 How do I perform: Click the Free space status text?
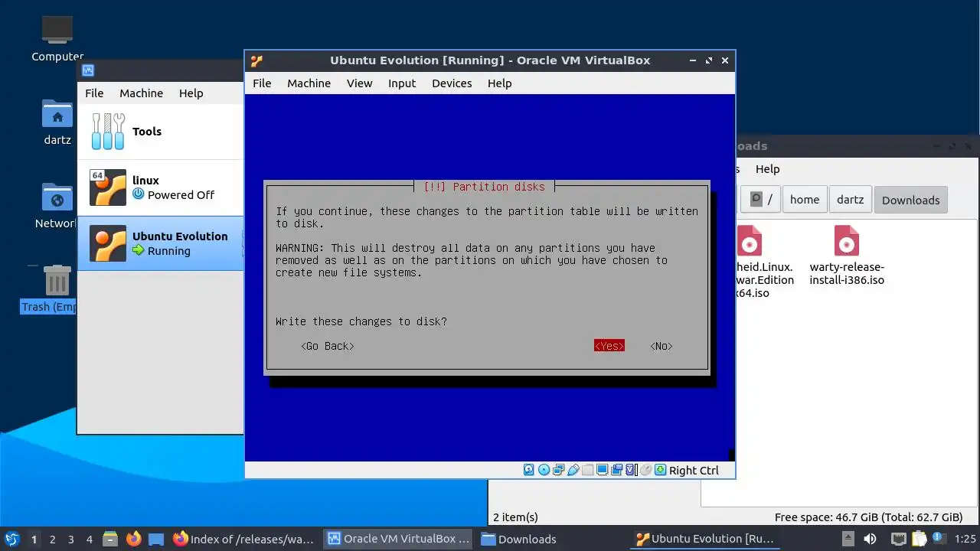pos(868,517)
